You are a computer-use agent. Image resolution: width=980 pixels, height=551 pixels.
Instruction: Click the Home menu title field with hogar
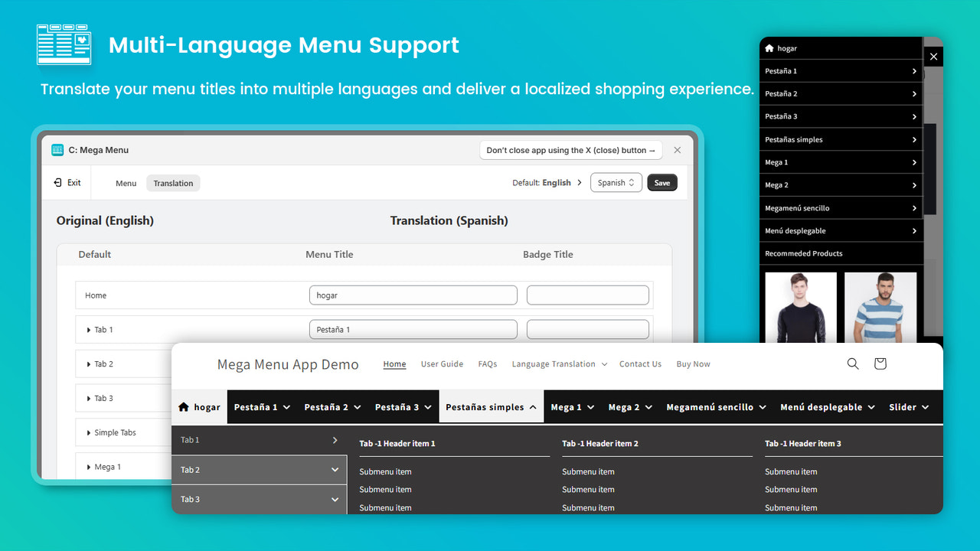click(413, 295)
